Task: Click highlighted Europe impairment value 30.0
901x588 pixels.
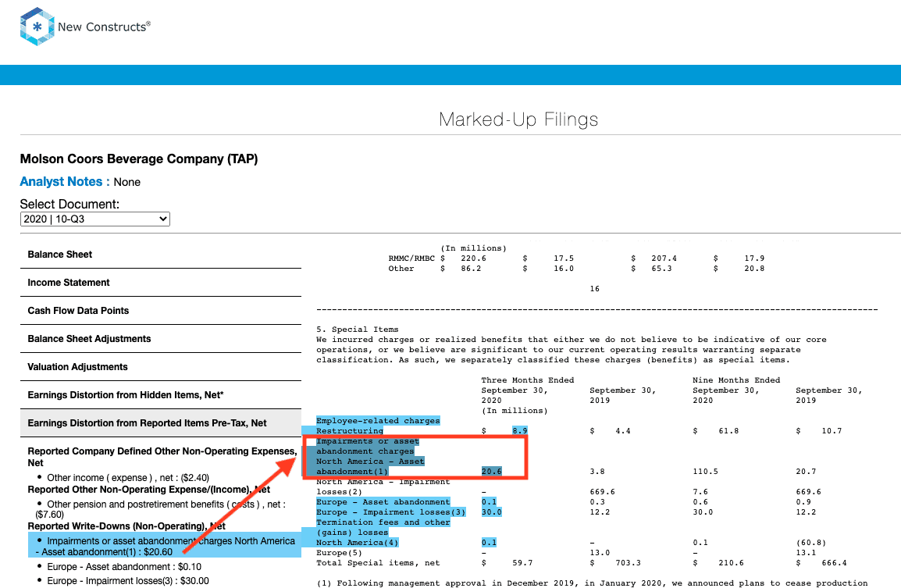Action: (491, 513)
